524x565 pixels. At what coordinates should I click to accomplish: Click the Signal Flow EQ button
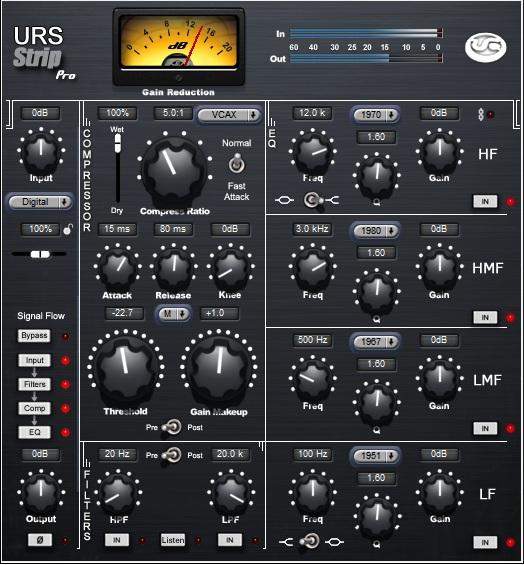pyautogui.click(x=35, y=432)
